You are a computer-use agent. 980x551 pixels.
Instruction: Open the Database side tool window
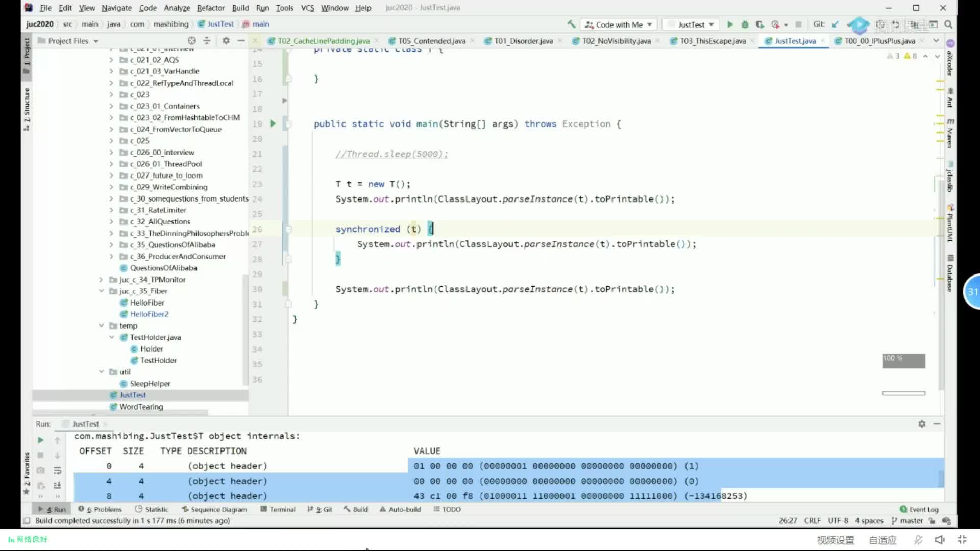click(950, 273)
